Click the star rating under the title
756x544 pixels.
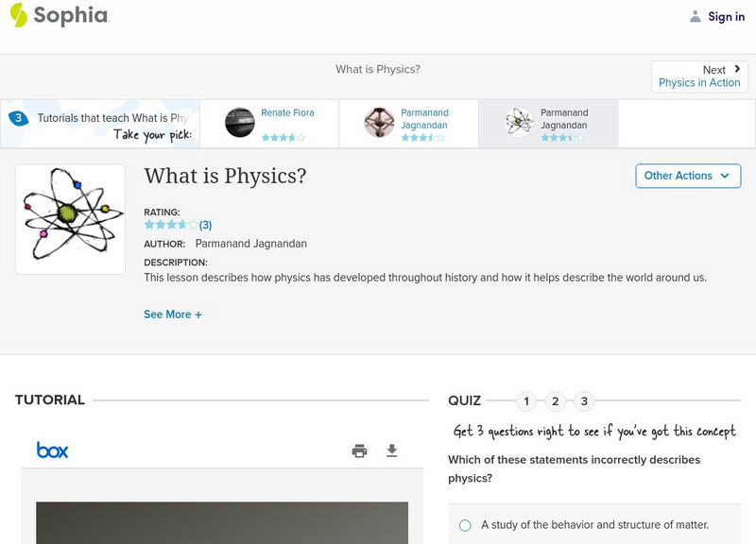click(171, 225)
